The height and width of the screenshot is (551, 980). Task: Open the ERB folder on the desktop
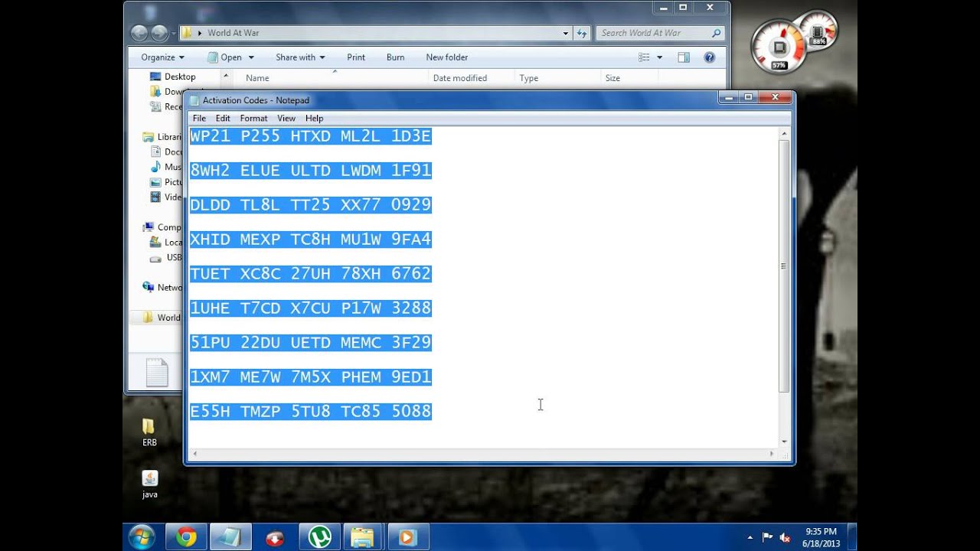click(149, 432)
